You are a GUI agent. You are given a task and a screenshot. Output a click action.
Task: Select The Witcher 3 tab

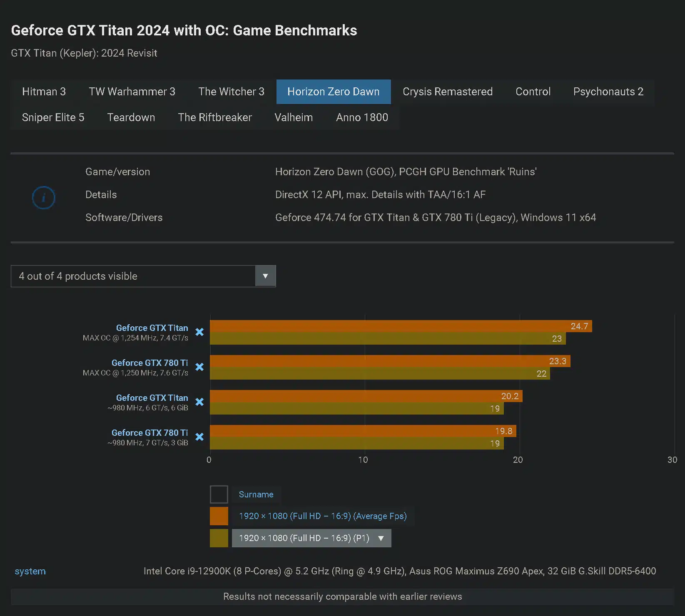pyautogui.click(x=232, y=92)
